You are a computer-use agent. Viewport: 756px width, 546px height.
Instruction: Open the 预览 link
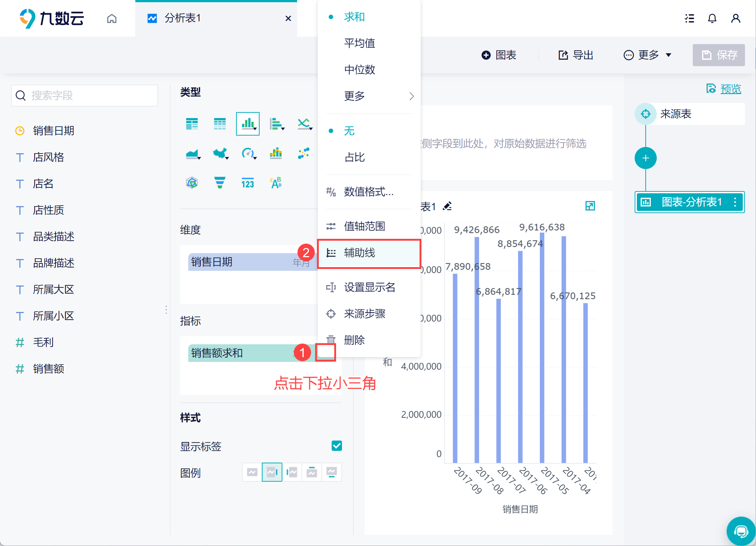730,89
